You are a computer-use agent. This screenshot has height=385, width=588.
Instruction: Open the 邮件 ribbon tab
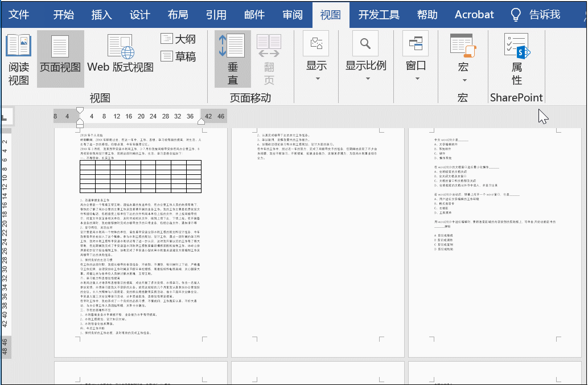tap(254, 15)
